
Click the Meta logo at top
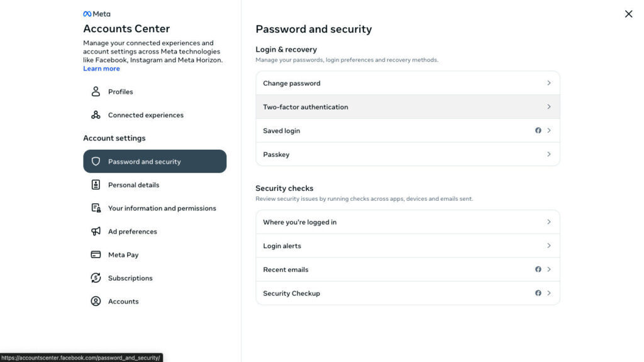97,14
